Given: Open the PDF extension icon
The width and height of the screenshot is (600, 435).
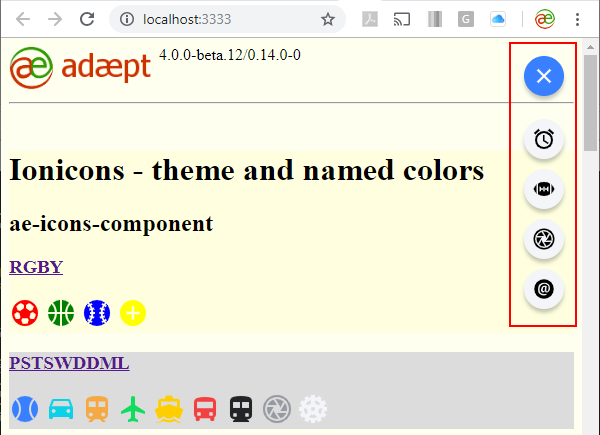Looking at the screenshot, I should click(370, 19).
